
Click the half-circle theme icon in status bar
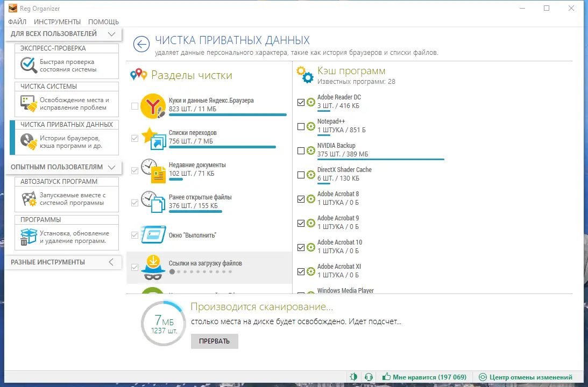pyautogui.click(x=353, y=377)
